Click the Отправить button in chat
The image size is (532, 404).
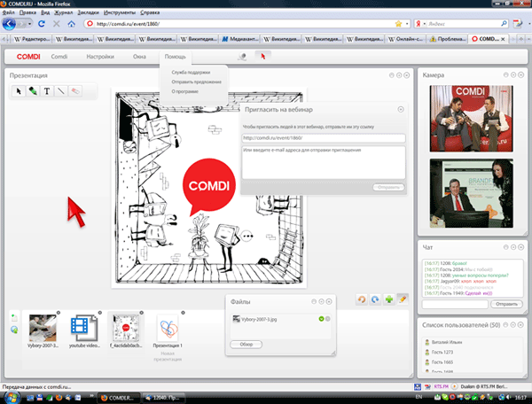click(506, 304)
